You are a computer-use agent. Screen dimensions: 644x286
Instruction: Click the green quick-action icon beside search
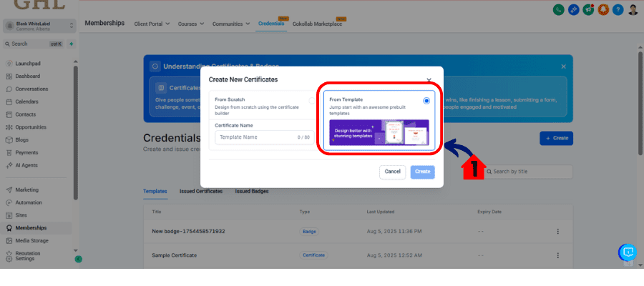pos(71,44)
